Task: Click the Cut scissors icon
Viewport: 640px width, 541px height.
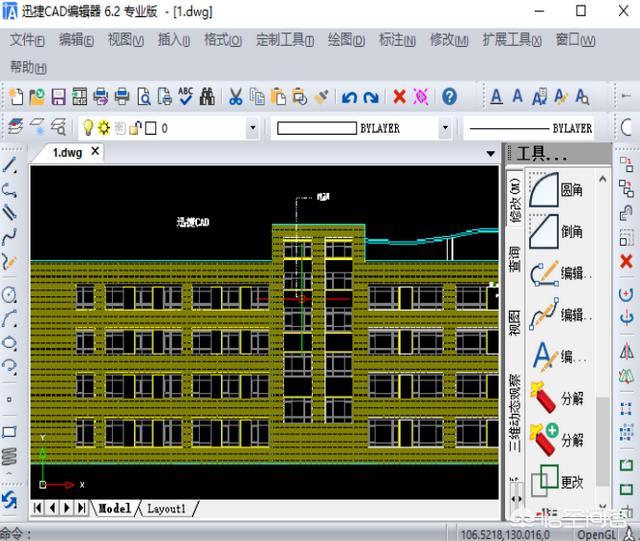Action: click(235, 97)
